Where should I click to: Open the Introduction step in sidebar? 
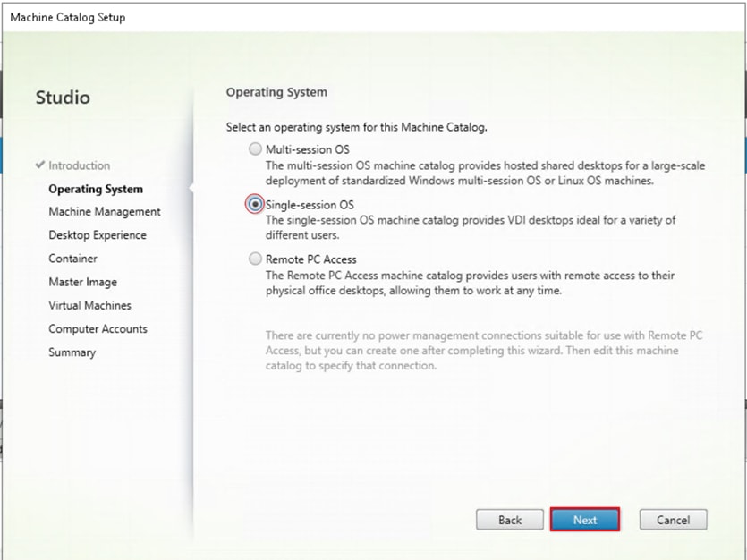click(x=79, y=165)
